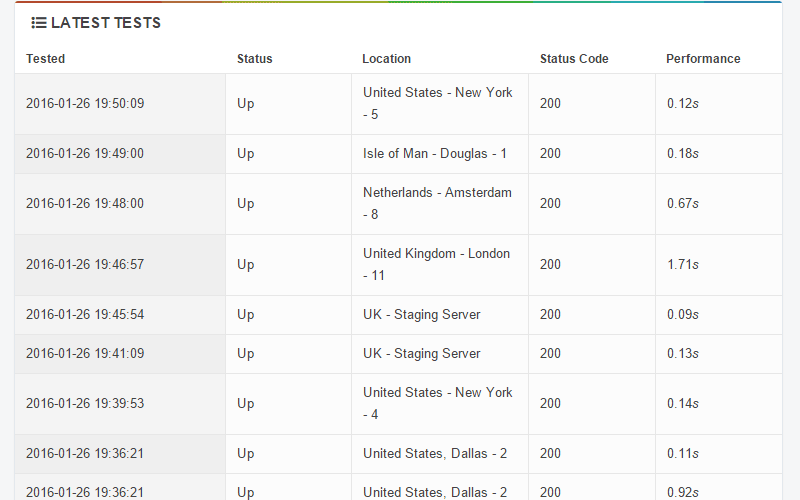The height and width of the screenshot is (500, 800).
Task: Click Up status in London - 11 row
Action: tap(245, 265)
